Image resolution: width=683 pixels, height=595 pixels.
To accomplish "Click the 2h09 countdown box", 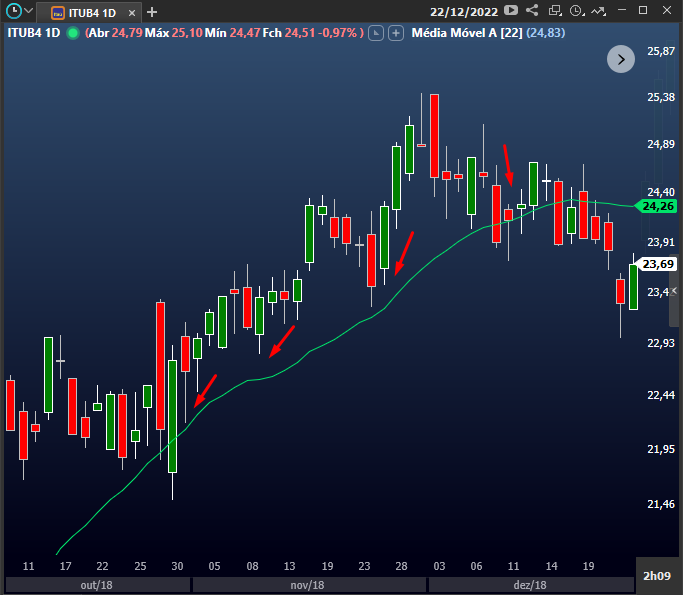I will coord(657,576).
